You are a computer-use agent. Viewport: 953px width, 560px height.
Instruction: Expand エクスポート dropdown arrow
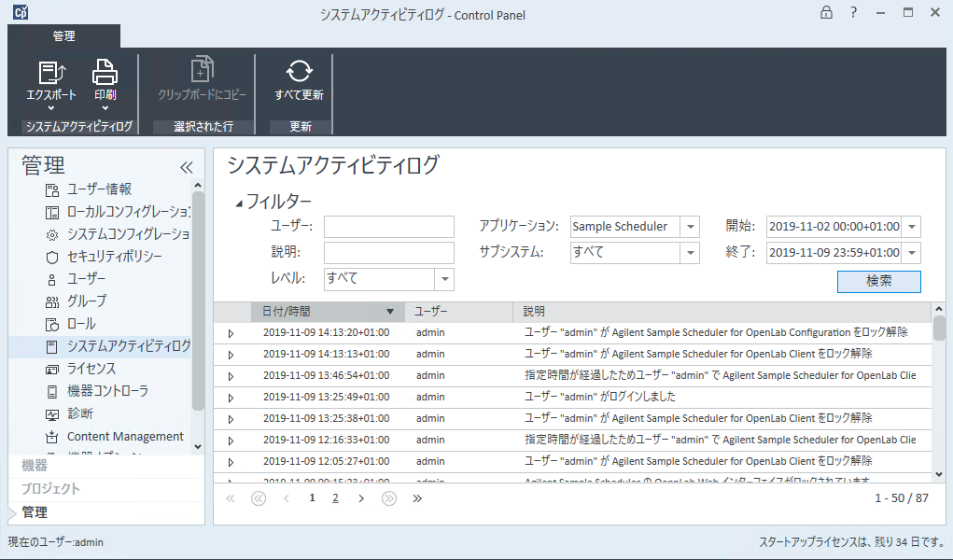pos(51,108)
